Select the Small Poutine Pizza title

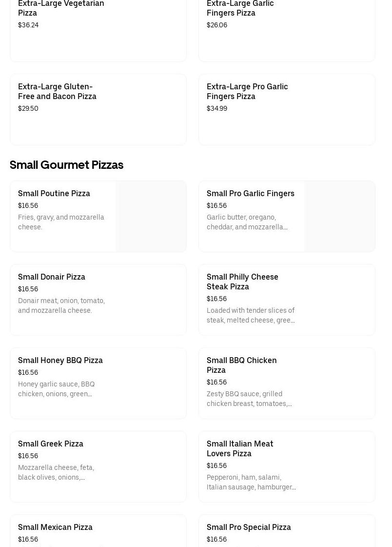point(54,193)
